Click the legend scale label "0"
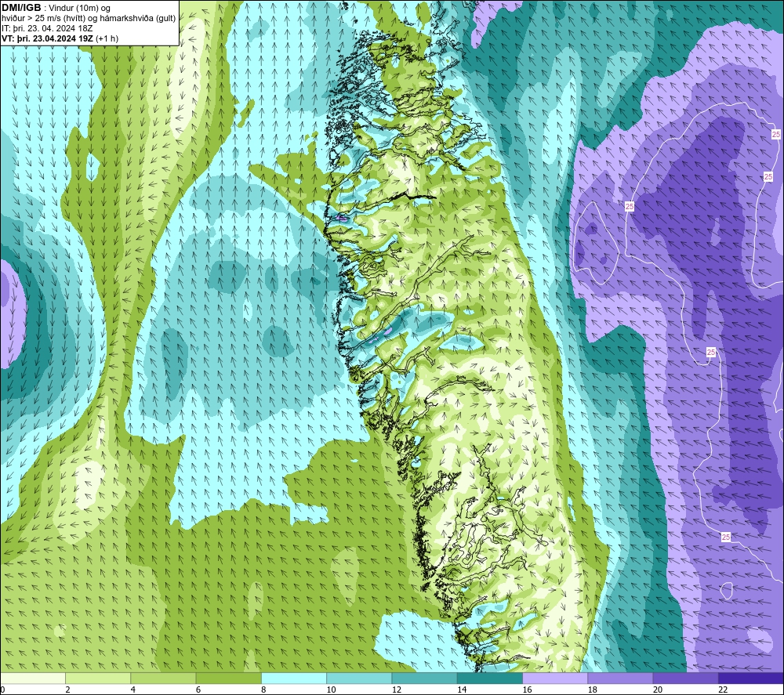 tap(3, 690)
